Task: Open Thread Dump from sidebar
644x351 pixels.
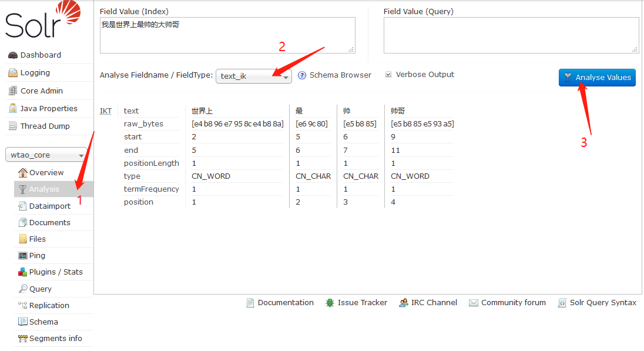Action: [x=45, y=126]
